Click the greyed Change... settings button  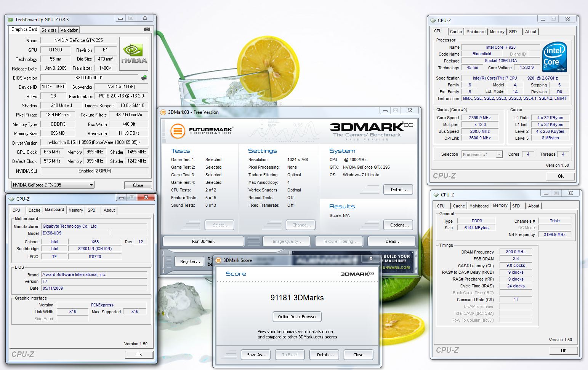(x=301, y=225)
